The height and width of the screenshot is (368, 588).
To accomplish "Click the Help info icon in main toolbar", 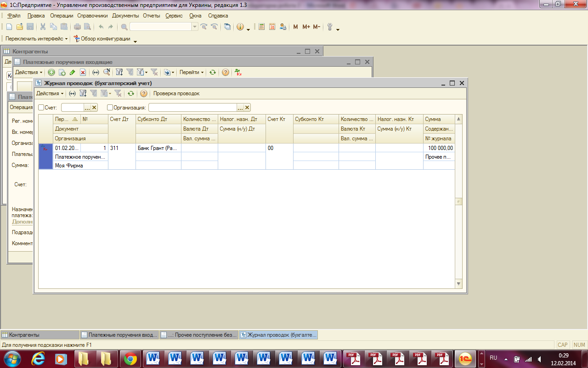I will pyautogui.click(x=240, y=27).
